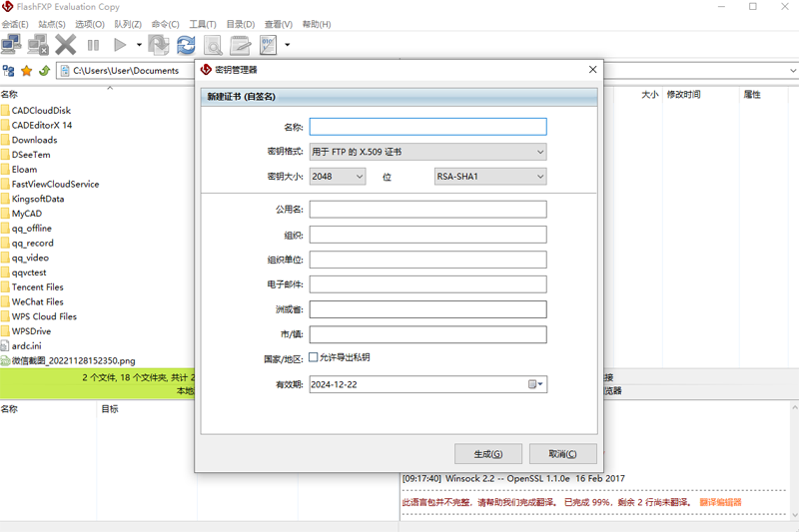Open the 有效期 date picker dropdown
The image size is (799, 532).
tap(536, 384)
